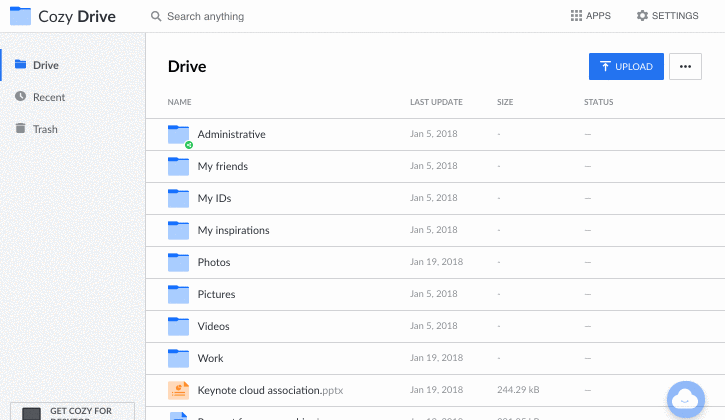The width and height of the screenshot is (725, 420).
Task: Click the Pictures folder icon
Action: click(178, 294)
